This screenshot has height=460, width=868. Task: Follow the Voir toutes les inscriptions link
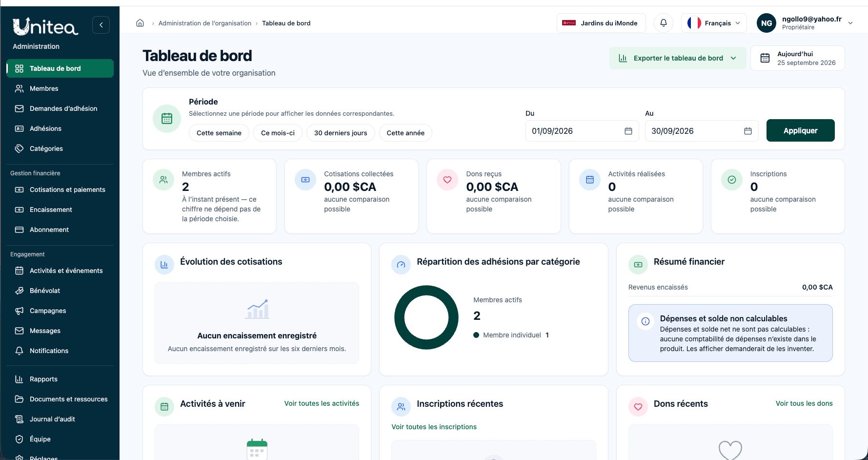click(x=434, y=427)
